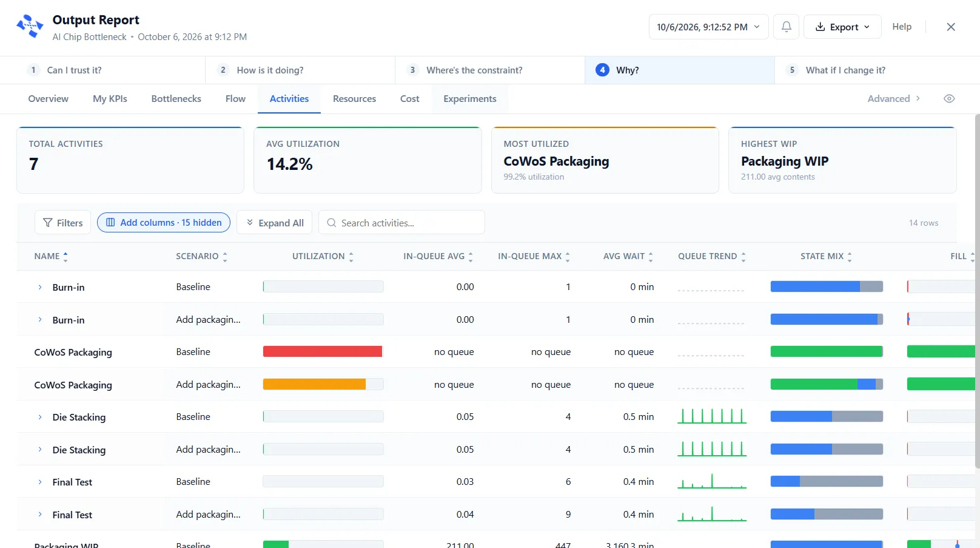Open the Export dropdown
The image size is (980, 548).
(842, 27)
